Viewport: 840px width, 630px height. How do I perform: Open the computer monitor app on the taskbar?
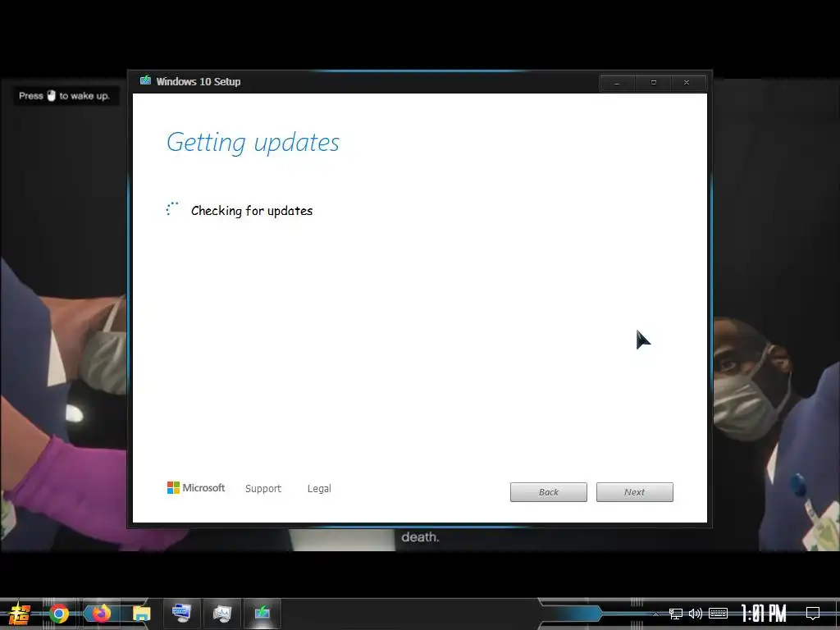[182, 613]
